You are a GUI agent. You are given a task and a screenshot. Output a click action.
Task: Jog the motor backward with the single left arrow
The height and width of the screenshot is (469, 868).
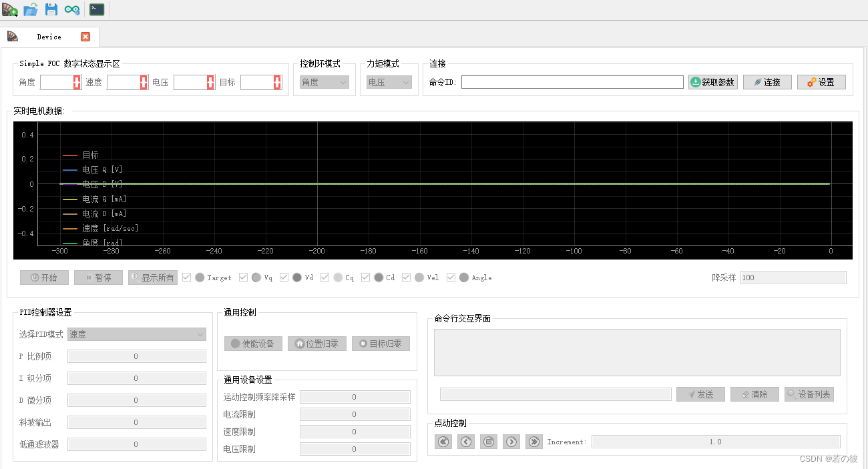point(465,441)
